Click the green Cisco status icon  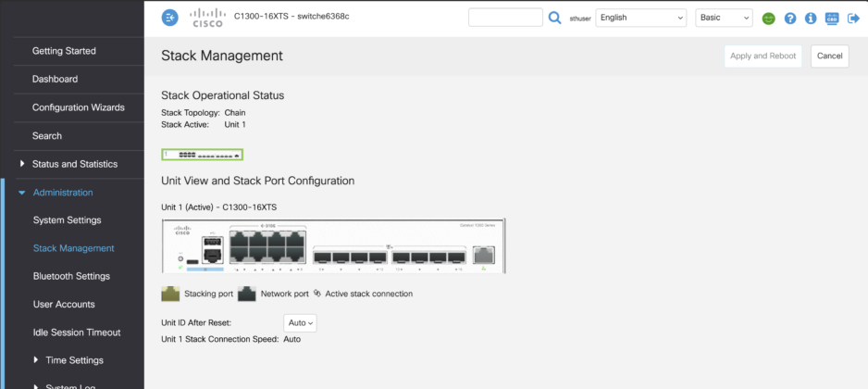tap(768, 19)
